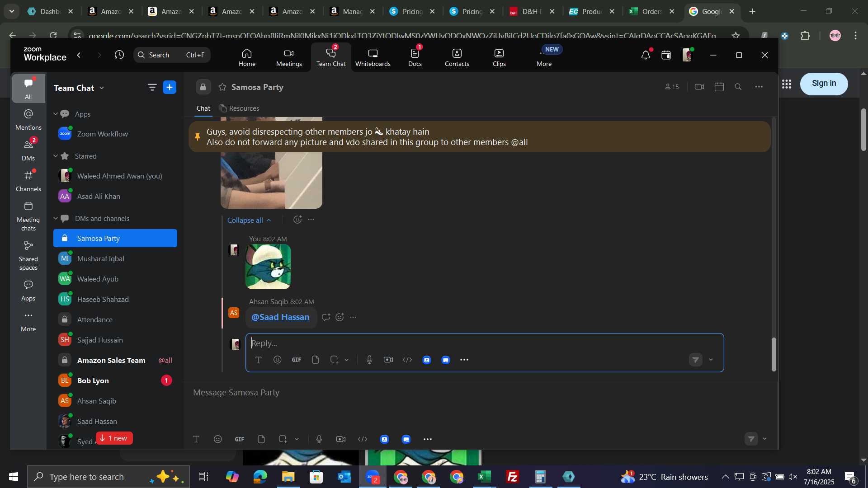Open the Bob Lyon chat with unread badge
Screen dimensions: 868x488
coord(115,380)
